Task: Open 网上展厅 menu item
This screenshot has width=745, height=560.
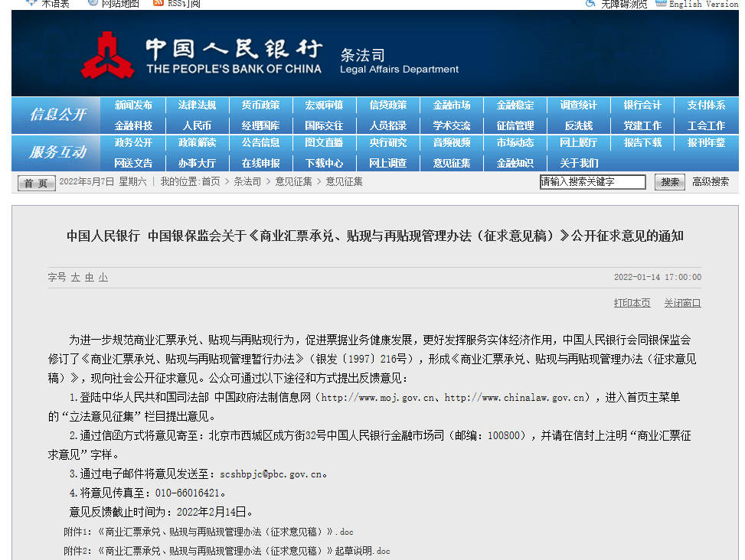Action: pyautogui.click(x=579, y=142)
